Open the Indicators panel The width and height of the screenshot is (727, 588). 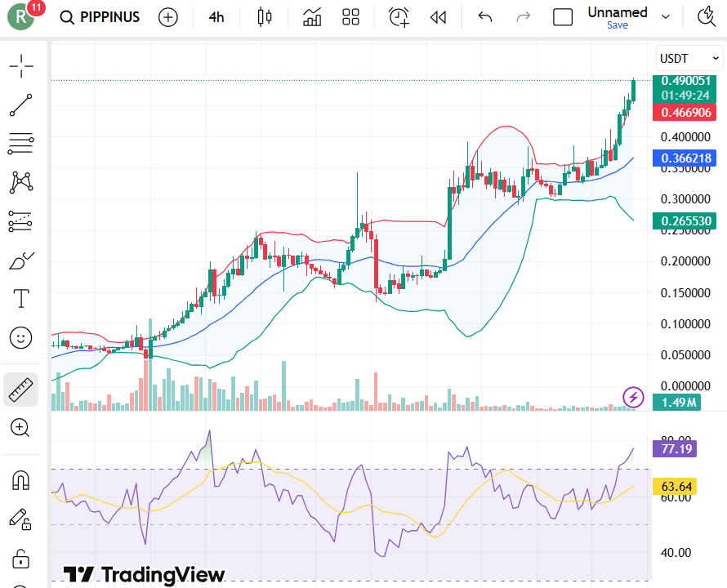click(x=311, y=16)
